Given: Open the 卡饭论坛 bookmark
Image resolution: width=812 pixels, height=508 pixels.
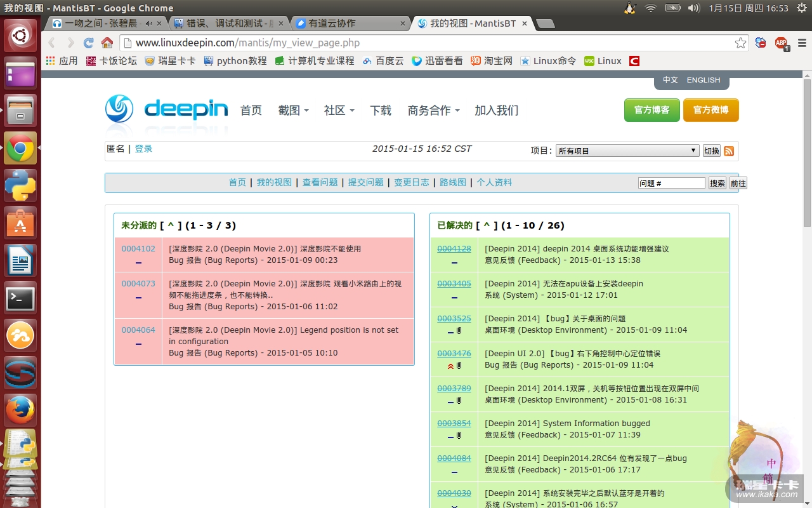Looking at the screenshot, I should pos(112,61).
